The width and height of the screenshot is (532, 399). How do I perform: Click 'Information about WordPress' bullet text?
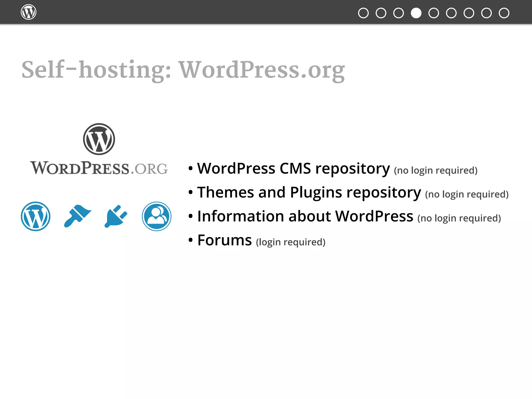305,216
